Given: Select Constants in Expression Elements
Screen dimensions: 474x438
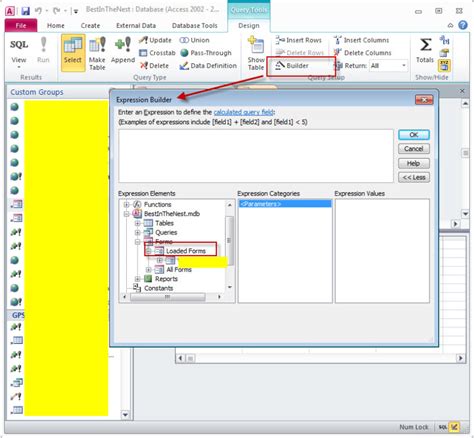Looking at the screenshot, I should (x=159, y=288).
